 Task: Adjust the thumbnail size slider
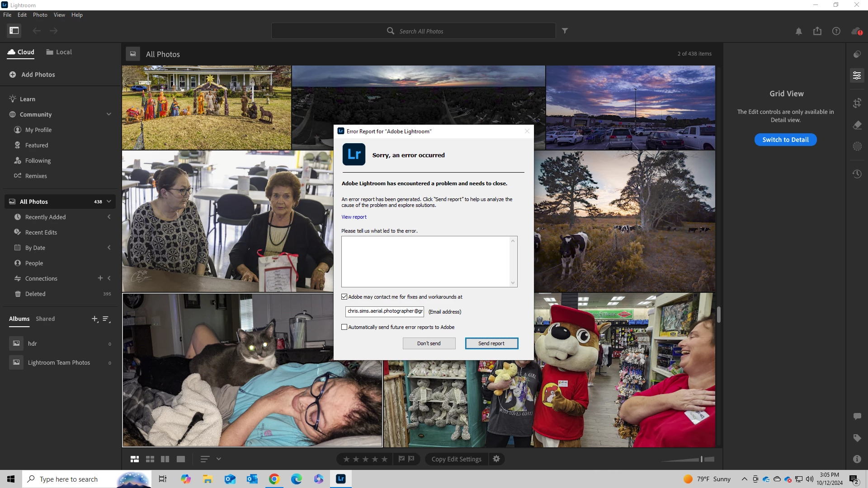click(x=701, y=459)
